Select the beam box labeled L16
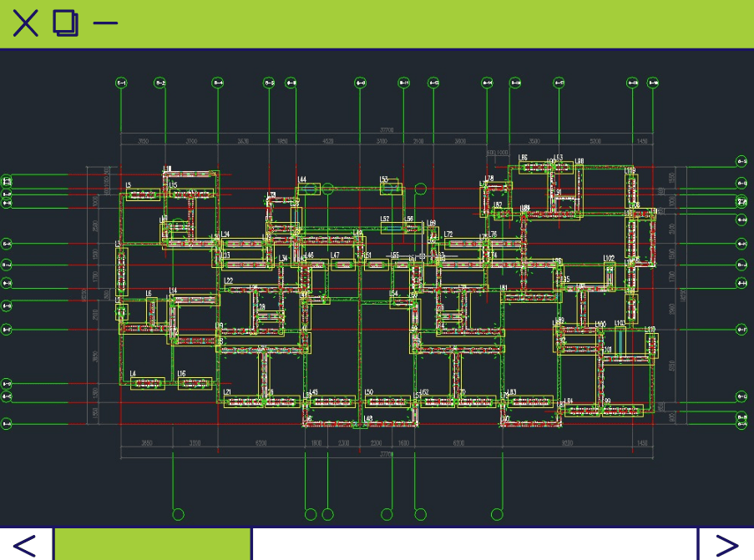The height and width of the screenshot is (560, 754). (x=195, y=384)
